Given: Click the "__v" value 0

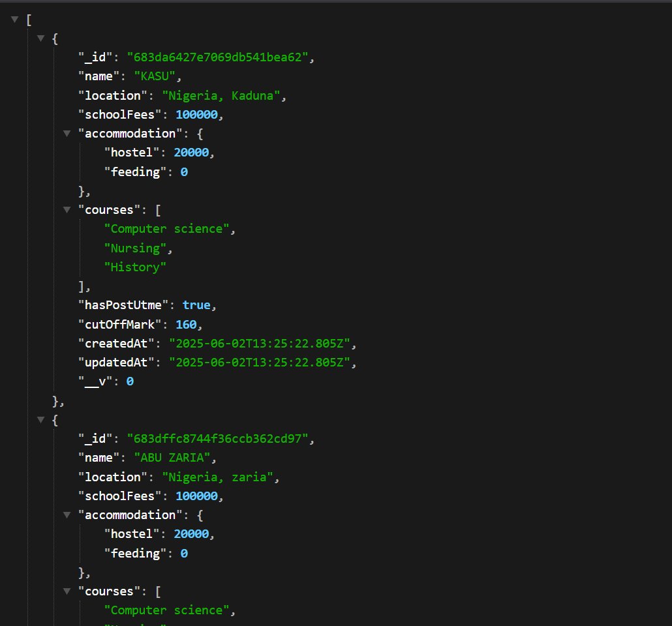Looking at the screenshot, I should point(130,381).
